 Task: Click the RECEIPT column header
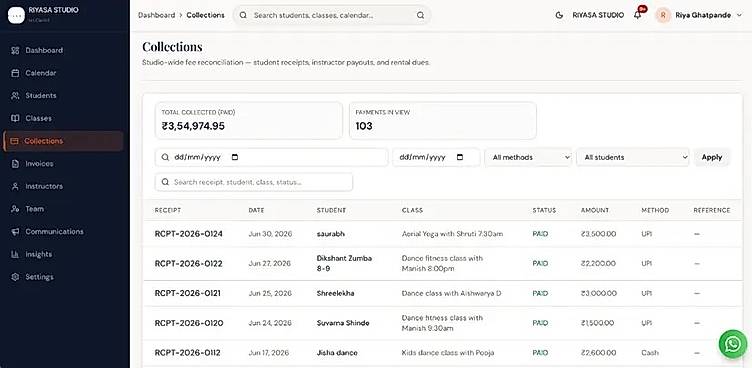[x=168, y=210]
